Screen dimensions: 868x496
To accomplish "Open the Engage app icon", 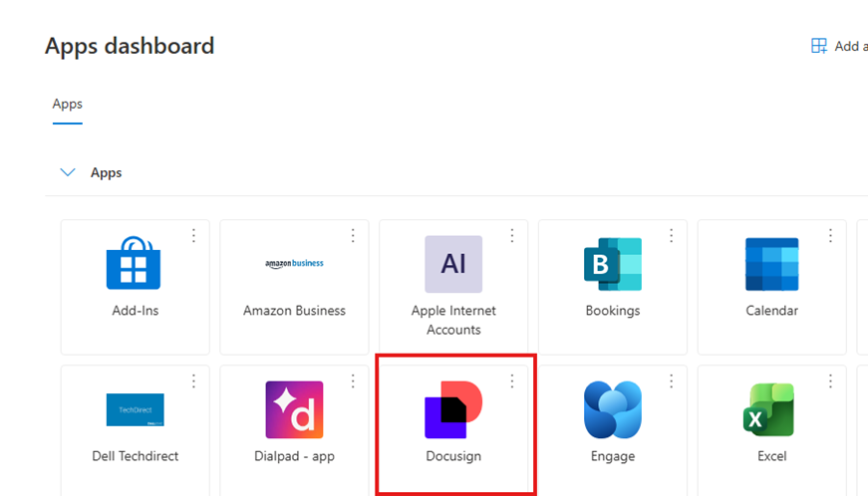I will point(612,409).
